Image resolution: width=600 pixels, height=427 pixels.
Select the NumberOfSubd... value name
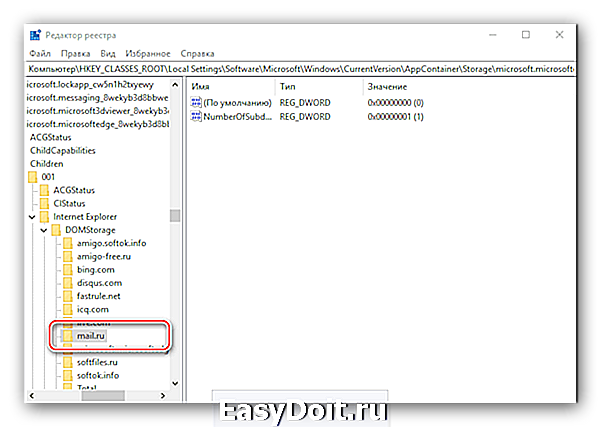[x=237, y=116]
